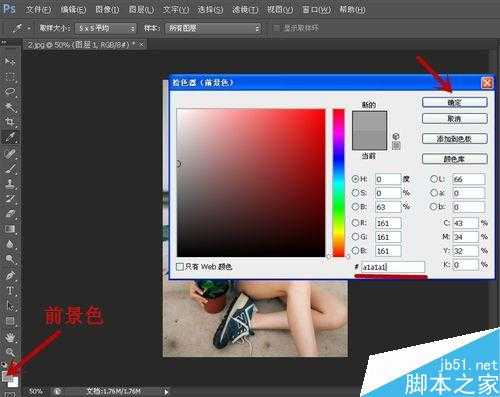
Task: Open the 颜色库 color libraries button
Action: coord(455,159)
